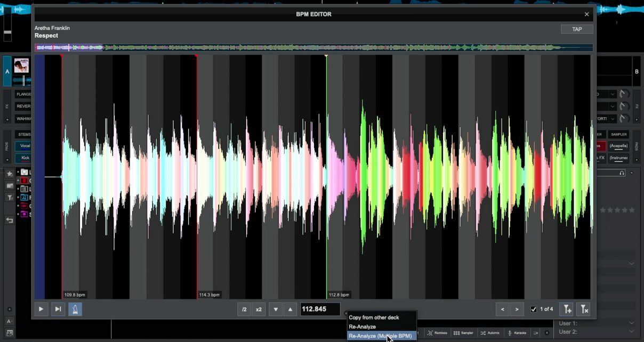
Task: Go to previous beat anchor
Action: [502, 309]
